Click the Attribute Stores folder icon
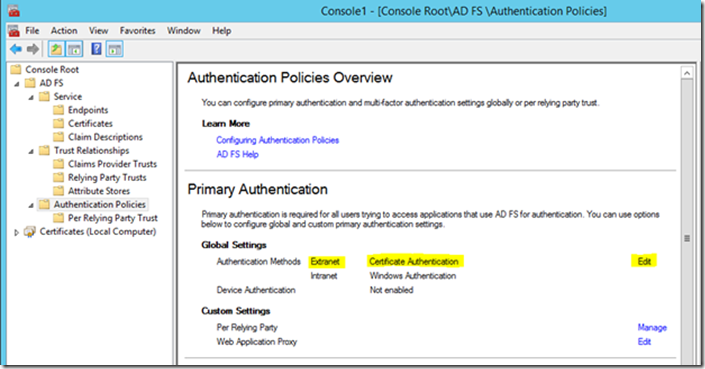Image resolution: width=705 pixels, height=369 pixels. point(58,191)
